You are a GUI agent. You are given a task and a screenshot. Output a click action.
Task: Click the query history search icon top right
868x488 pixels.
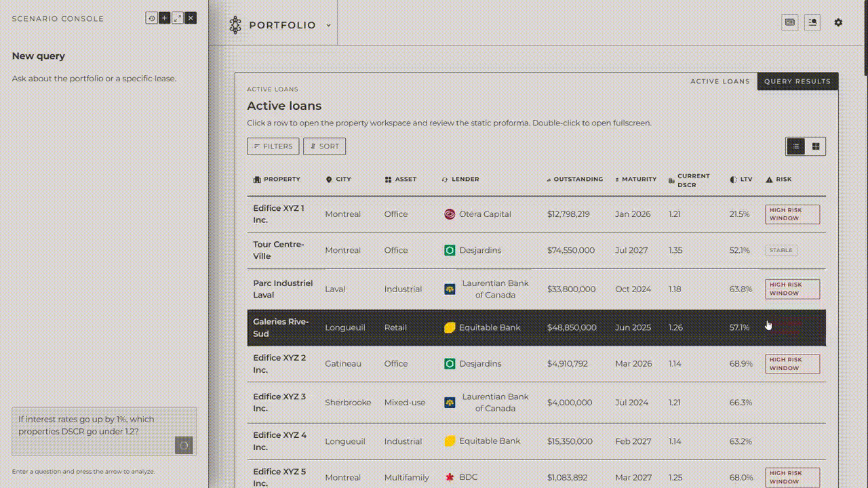pyautogui.click(x=812, y=22)
